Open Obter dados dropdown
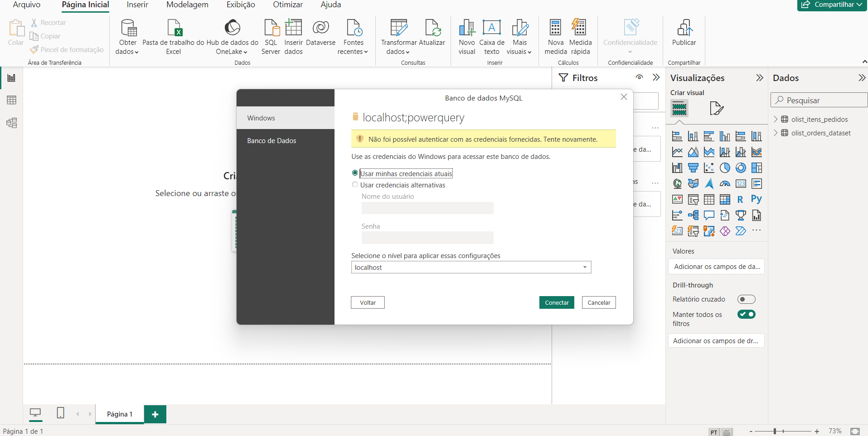The height and width of the screenshot is (436, 868). tap(127, 37)
